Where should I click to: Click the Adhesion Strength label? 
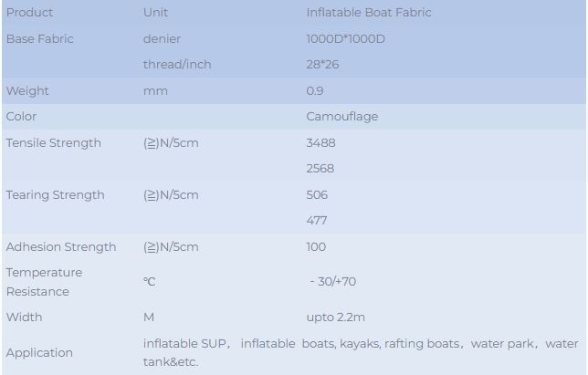61,246
